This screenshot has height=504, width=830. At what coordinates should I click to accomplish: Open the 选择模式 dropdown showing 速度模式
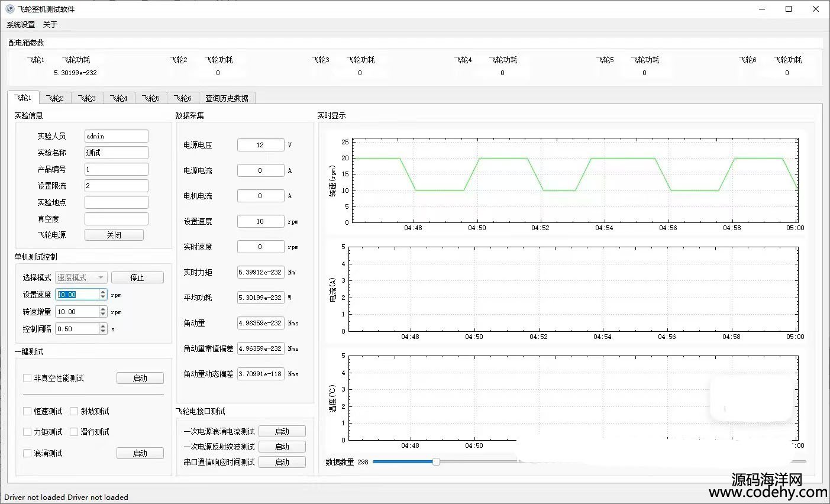click(x=81, y=277)
